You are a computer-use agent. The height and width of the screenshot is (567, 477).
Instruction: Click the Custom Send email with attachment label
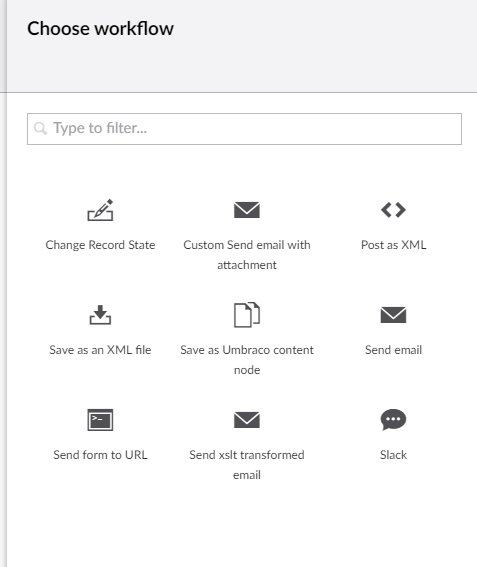coord(247,255)
